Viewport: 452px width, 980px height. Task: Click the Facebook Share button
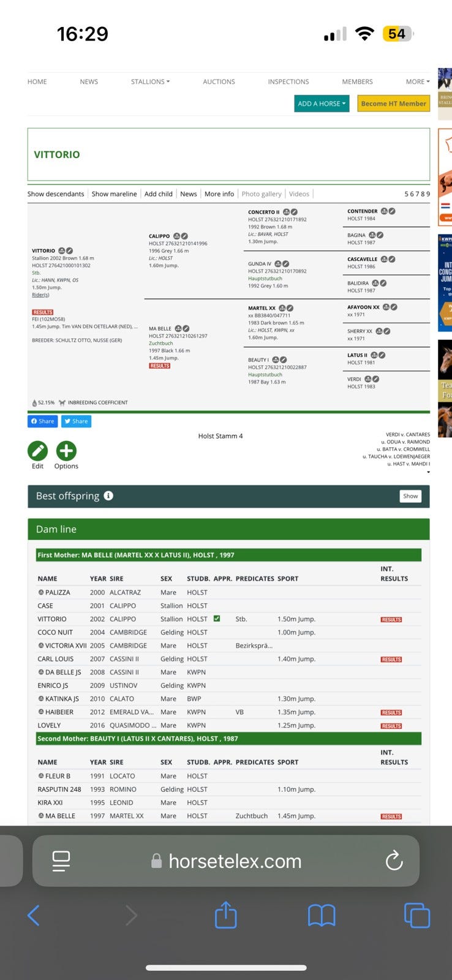(43, 421)
